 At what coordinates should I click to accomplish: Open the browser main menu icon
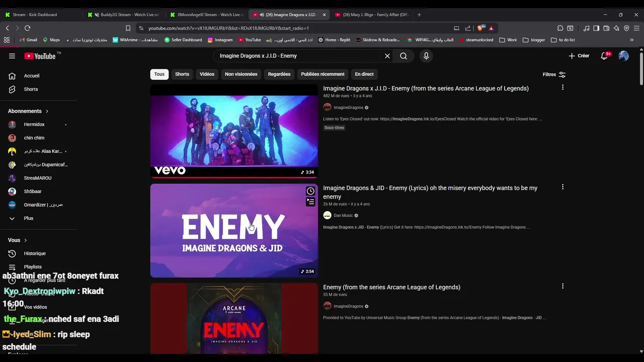[x=636, y=28]
